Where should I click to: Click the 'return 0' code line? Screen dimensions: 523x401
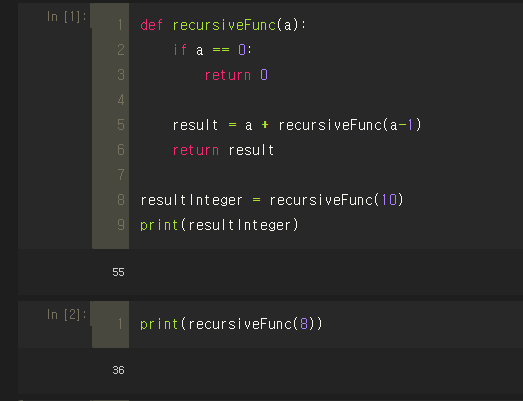(236, 75)
